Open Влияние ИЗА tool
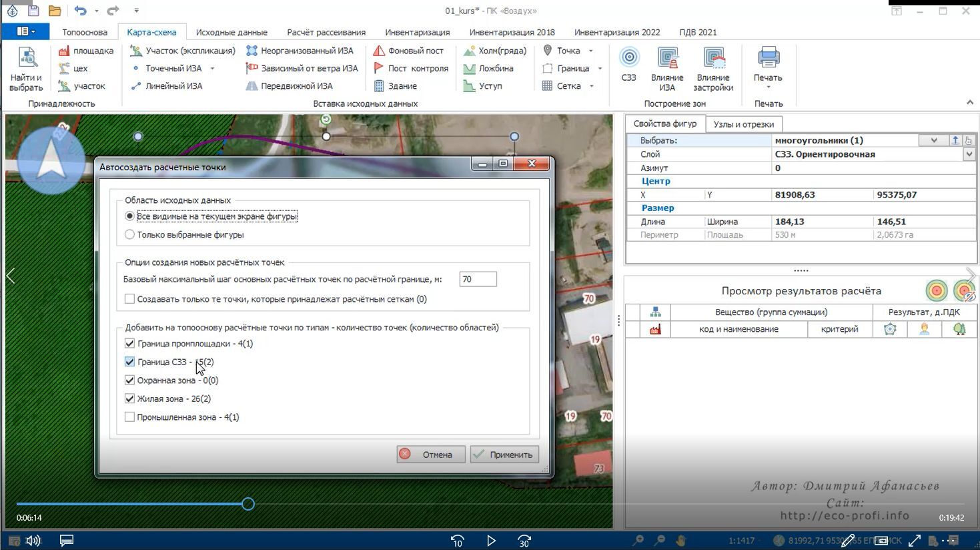Screen dimensions: 980x550 click(667, 69)
